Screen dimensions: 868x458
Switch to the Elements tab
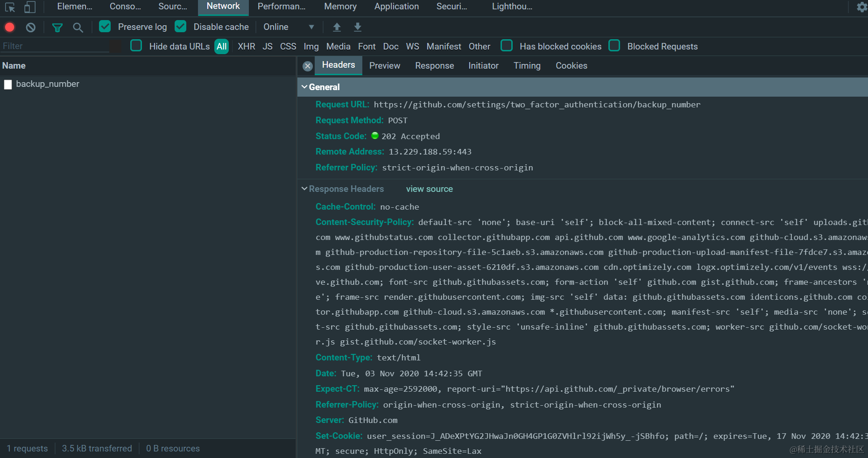tap(75, 7)
